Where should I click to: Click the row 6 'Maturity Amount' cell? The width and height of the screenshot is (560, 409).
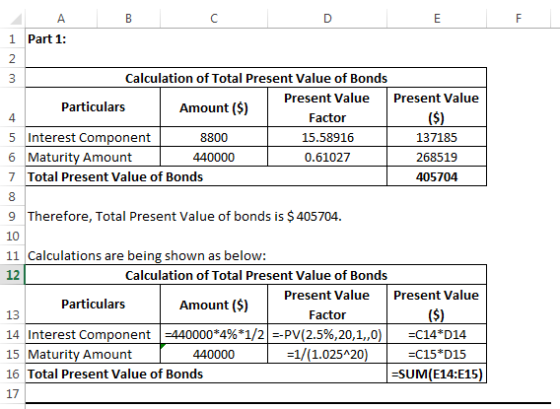point(93,157)
